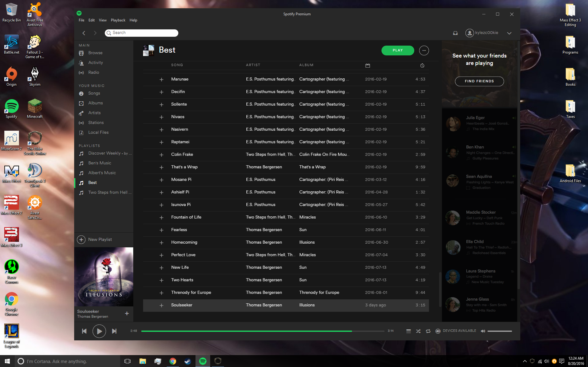Image resolution: width=588 pixels, height=367 pixels.
Task: Skip to next track
Action: (114, 331)
